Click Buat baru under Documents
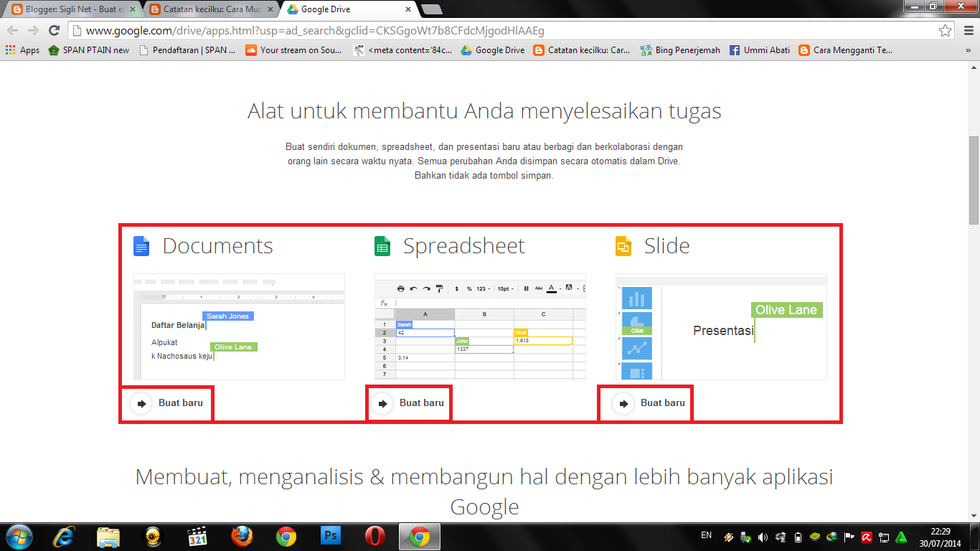The height and width of the screenshot is (551, 980). (x=181, y=403)
